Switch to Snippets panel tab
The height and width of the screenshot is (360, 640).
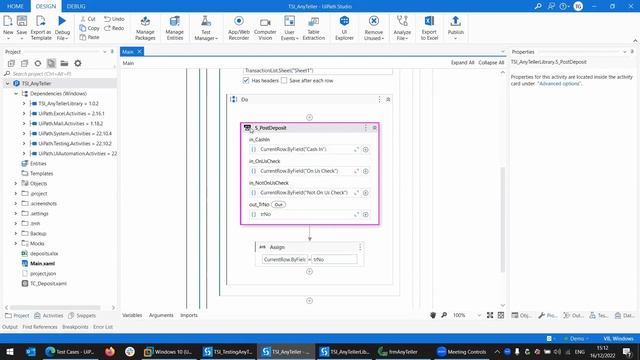(x=82, y=316)
